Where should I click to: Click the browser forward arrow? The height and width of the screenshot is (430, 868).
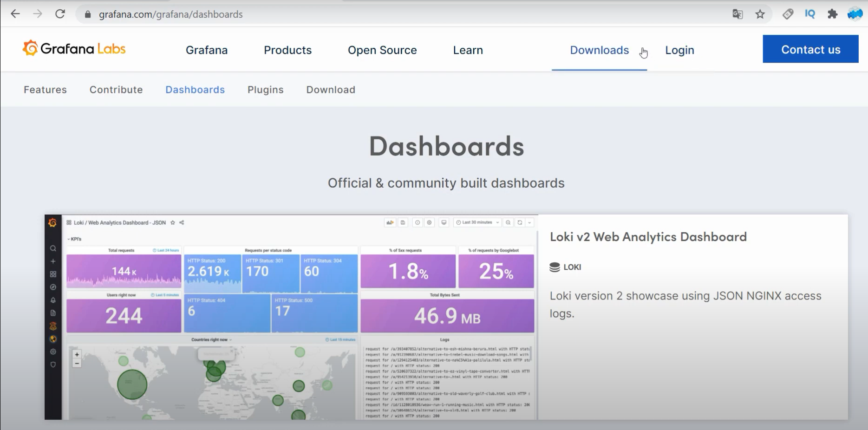(38, 14)
